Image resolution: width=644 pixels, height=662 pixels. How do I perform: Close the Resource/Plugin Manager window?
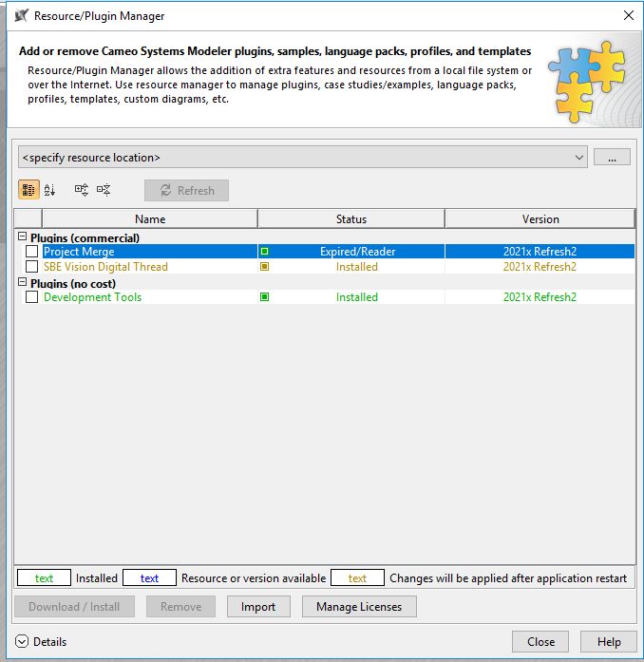[x=629, y=15]
